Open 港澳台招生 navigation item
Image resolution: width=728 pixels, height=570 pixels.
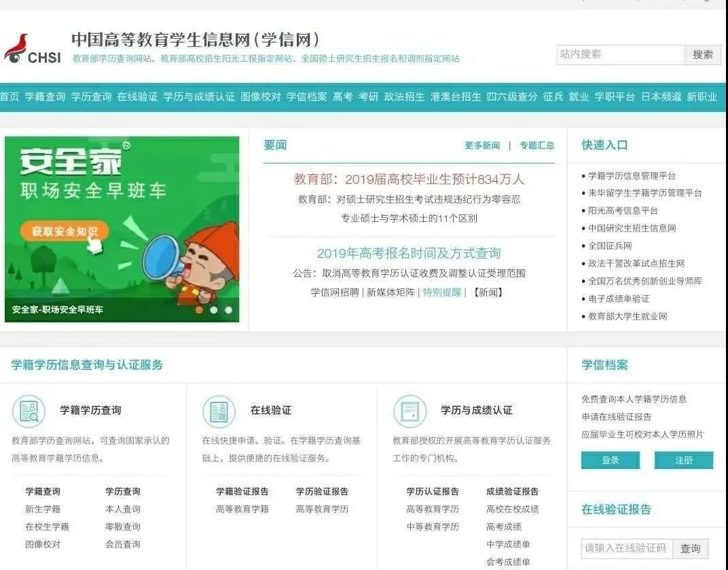point(456,97)
